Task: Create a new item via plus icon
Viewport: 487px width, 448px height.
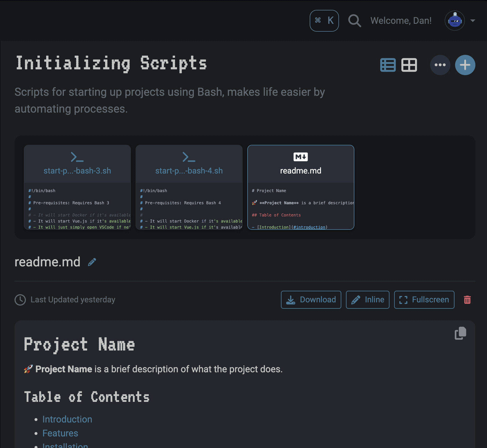Action: coord(465,65)
